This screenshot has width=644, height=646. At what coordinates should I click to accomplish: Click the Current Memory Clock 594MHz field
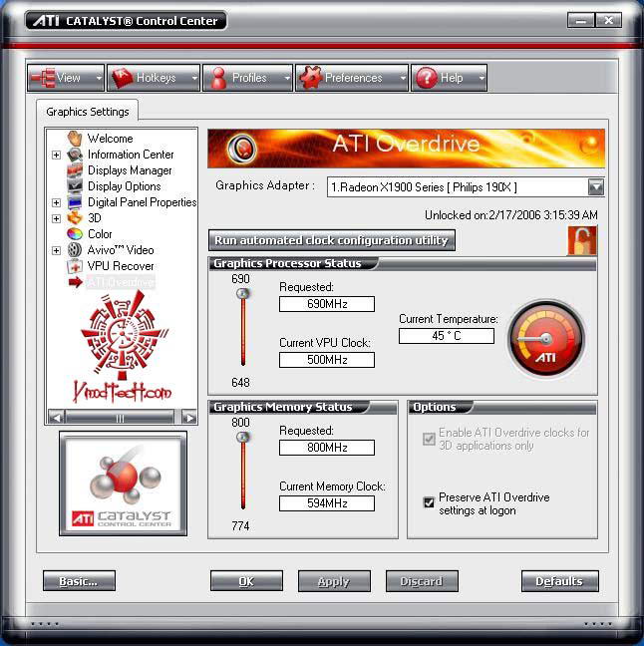tap(327, 503)
